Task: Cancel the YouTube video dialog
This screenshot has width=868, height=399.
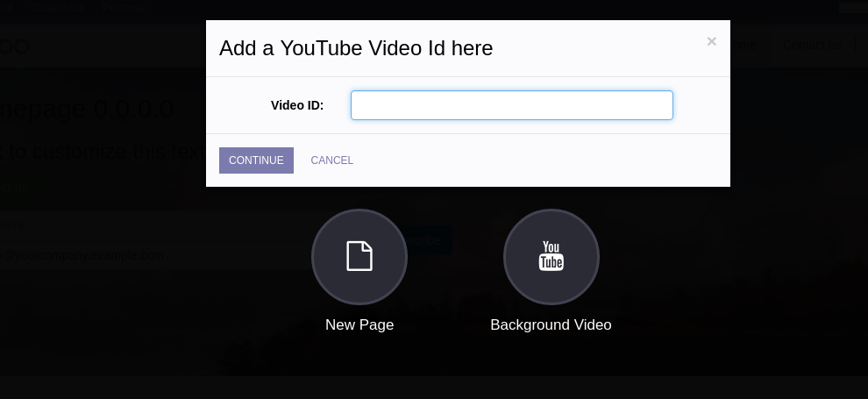Action: 331,160
